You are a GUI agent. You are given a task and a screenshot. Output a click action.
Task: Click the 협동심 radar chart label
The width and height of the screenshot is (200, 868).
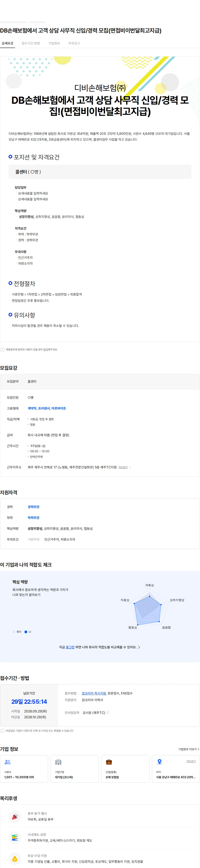tap(133, 628)
